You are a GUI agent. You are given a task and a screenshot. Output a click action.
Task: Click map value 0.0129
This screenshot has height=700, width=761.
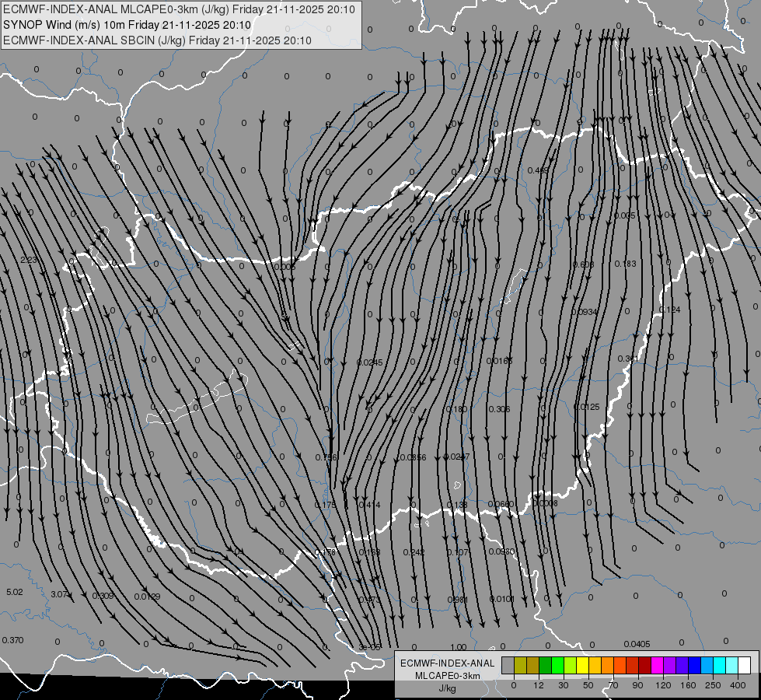pos(147,597)
